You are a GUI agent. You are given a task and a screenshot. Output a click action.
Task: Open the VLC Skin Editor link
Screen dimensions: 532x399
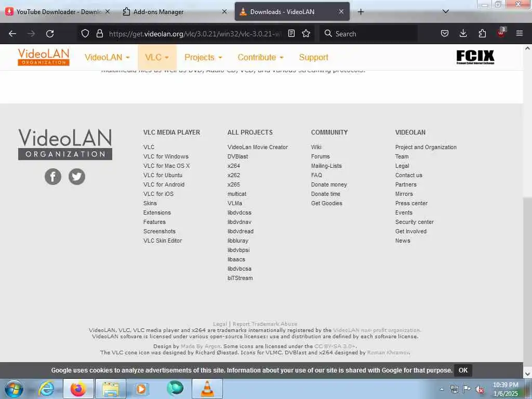coord(163,241)
